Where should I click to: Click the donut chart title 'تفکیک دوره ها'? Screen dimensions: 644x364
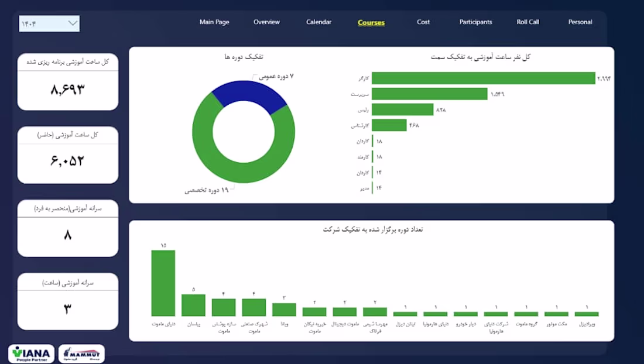click(244, 57)
